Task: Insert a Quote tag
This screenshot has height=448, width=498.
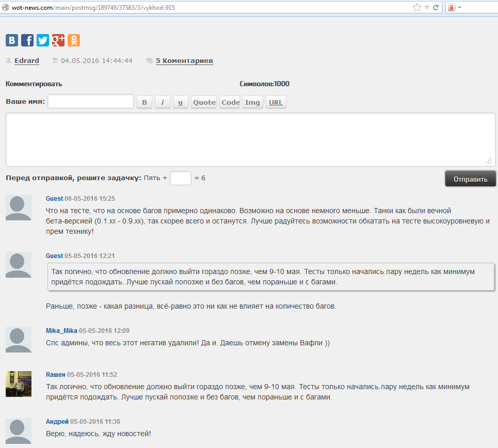Action: point(204,102)
